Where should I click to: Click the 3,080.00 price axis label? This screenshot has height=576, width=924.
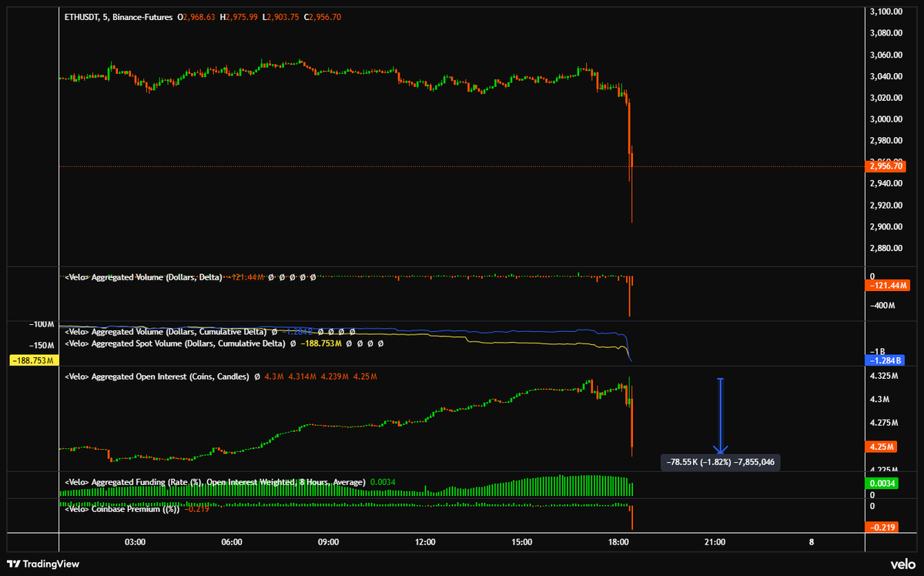click(885, 33)
